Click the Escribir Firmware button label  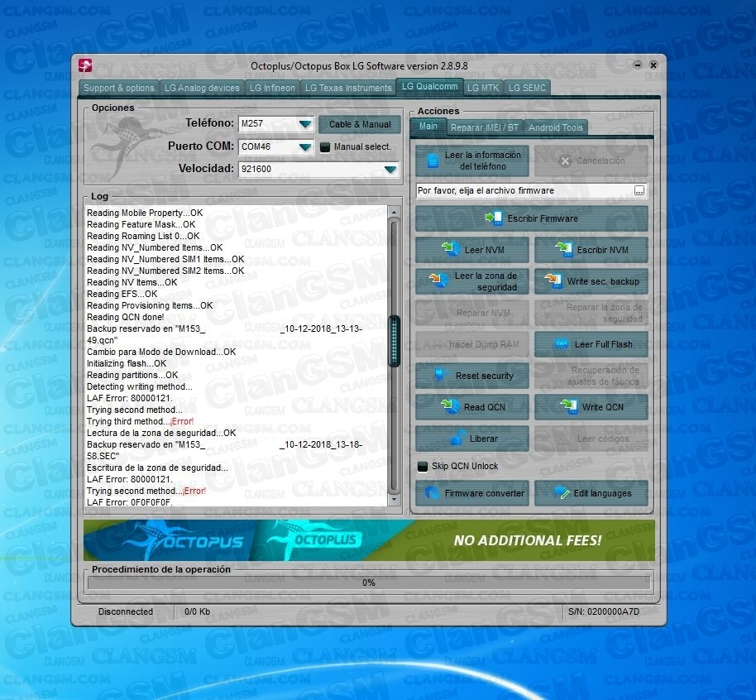tap(543, 218)
